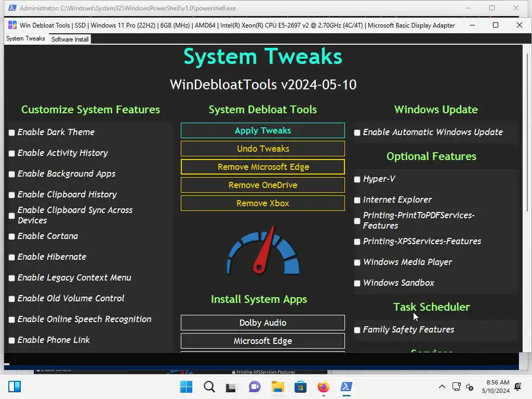Open the Windows Start menu

(186, 387)
